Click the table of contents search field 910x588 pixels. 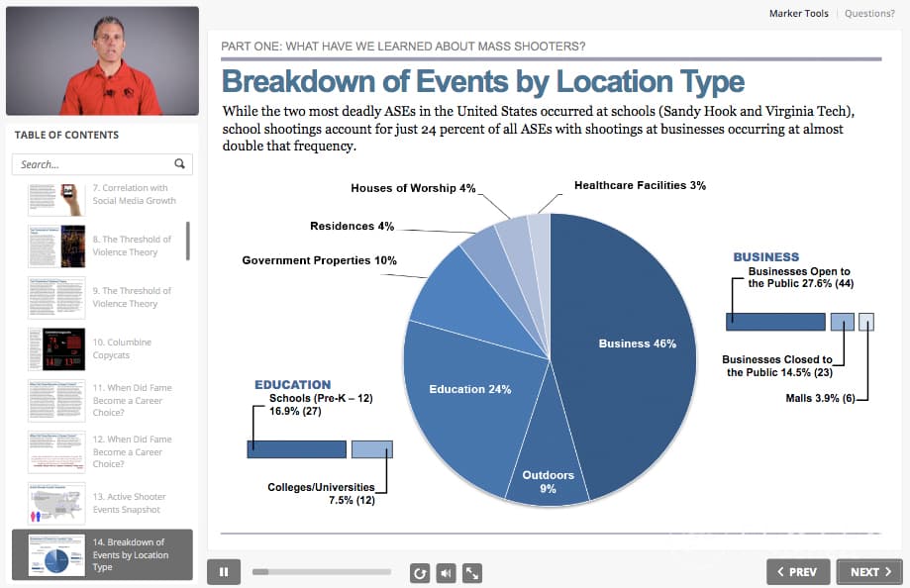[x=102, y=164]
